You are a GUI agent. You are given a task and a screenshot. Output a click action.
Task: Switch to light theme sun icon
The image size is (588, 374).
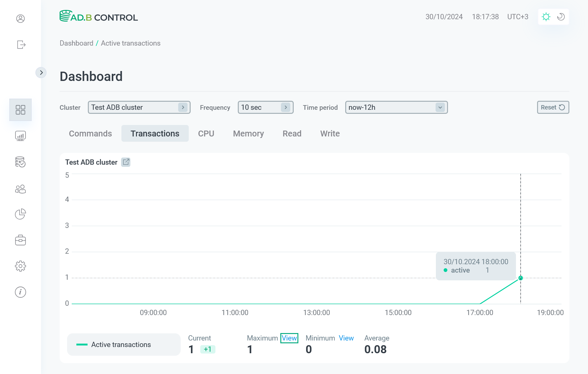pyautogui.click(x=546, y=17)
